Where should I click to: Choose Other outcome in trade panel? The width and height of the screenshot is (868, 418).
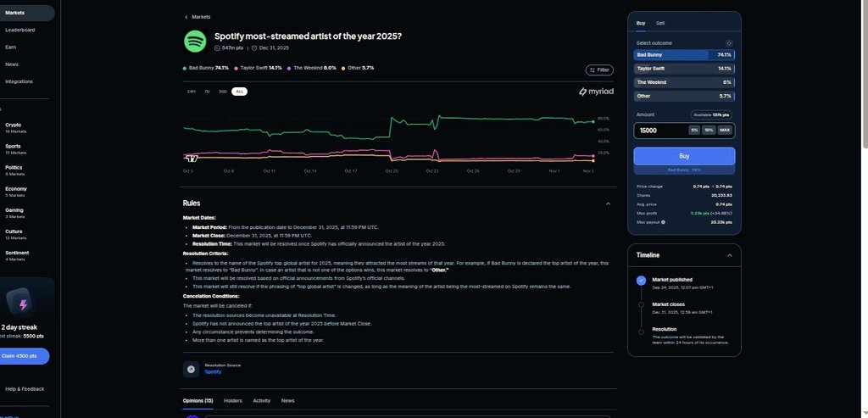click(x=684, y=97)
